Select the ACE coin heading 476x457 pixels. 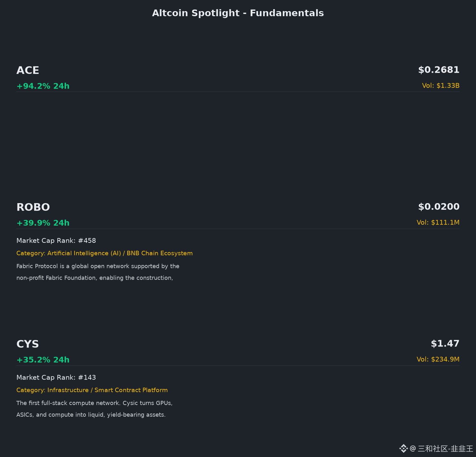28,70
